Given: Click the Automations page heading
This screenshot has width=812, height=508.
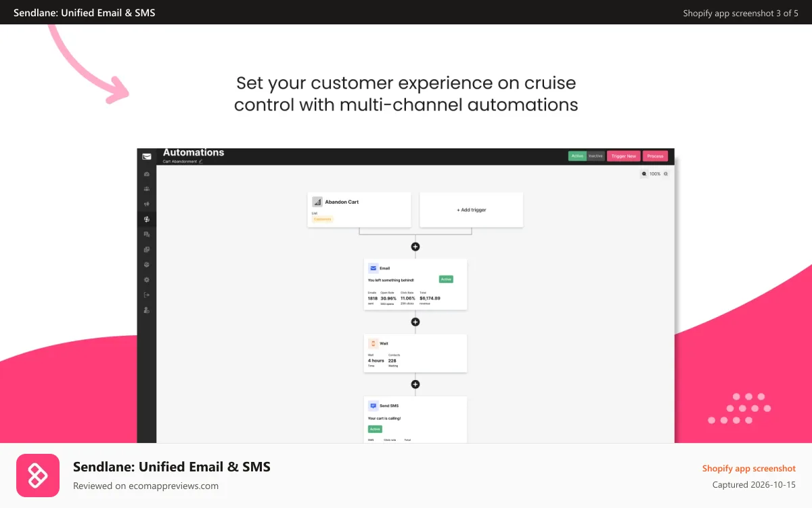Looking at the screenshot, I should pos(194,152).
